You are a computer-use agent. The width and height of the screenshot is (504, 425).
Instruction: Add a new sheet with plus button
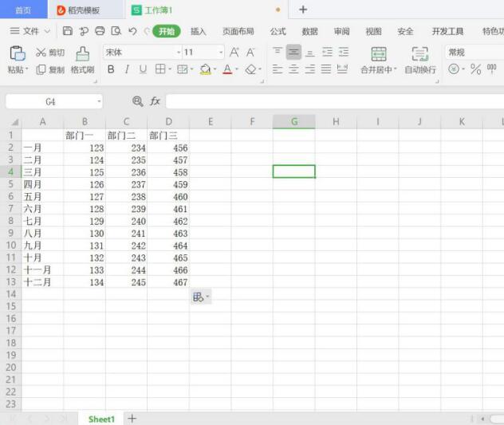point(132,419)
